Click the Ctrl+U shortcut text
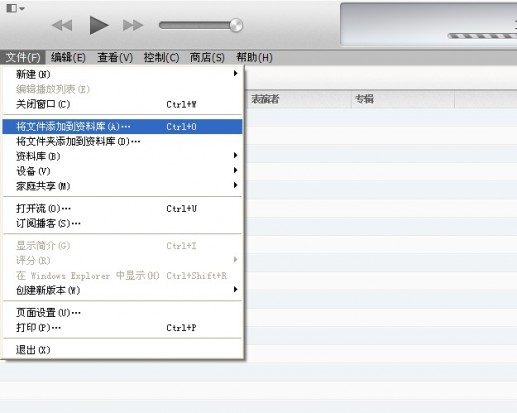 (x=181, y=209)
